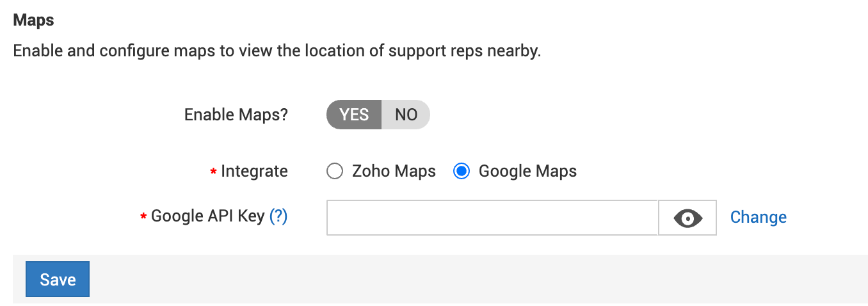Select the Google Maps radio circle
Viewport: 868px width, 306px height.
click(x=462, y=172)
